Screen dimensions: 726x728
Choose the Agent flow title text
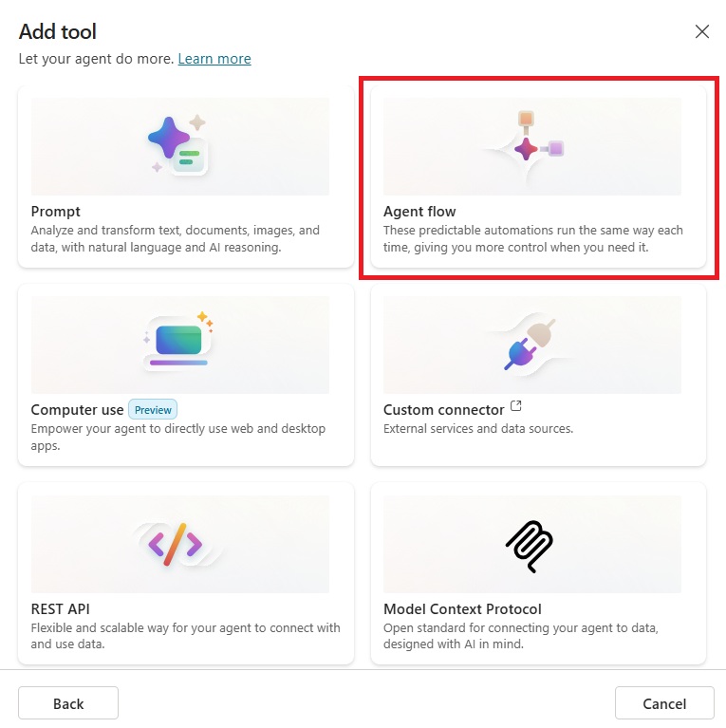pyautogui.click(x=419, y=212)
